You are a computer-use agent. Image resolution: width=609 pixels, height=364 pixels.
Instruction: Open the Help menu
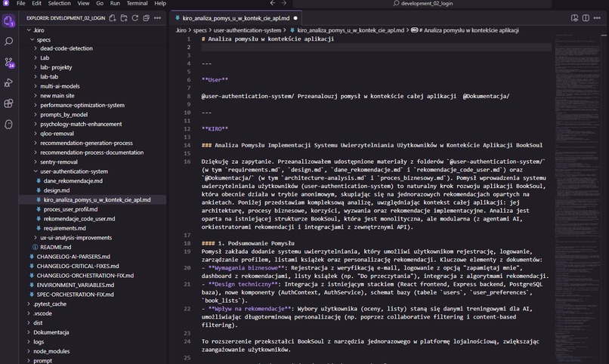click(x=160, y=3)
